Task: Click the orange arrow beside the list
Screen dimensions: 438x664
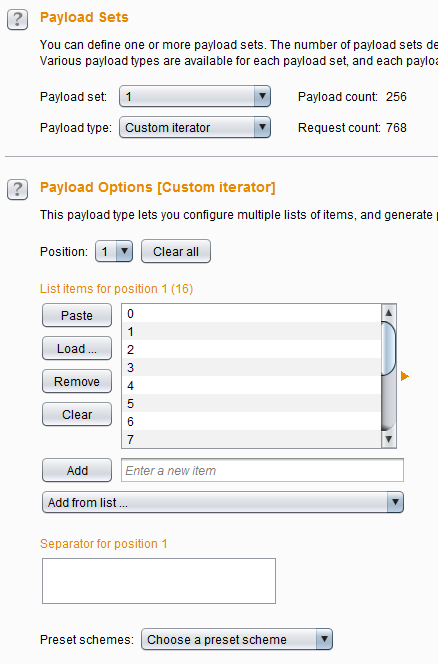Action: [x=405, y=376]
